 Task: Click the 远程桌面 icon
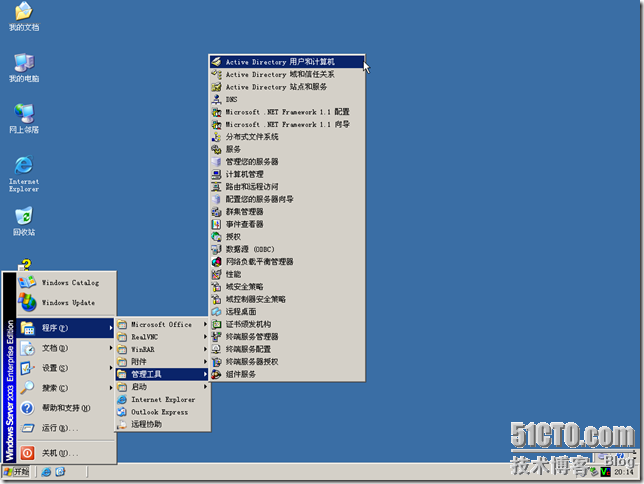coord(216,312)
